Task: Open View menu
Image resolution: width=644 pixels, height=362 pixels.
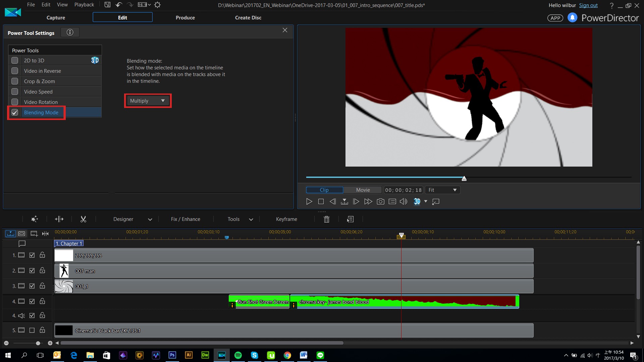Action: coord(62,5)
